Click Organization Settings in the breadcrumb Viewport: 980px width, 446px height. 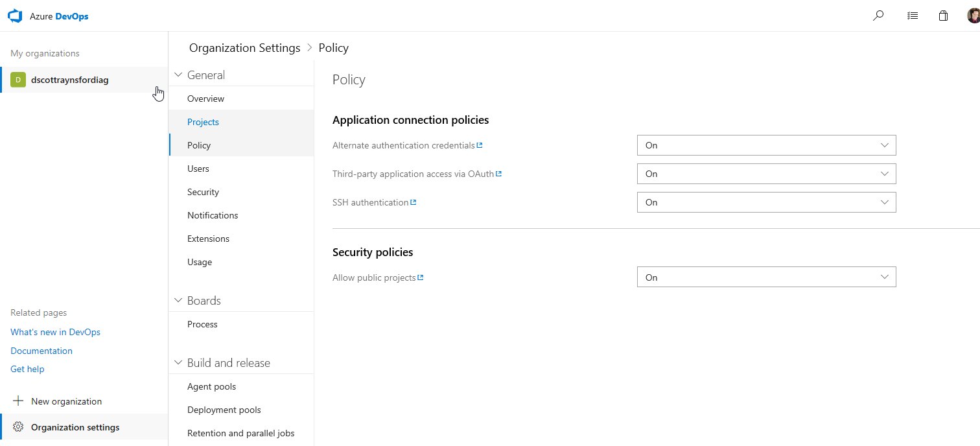point(244,48)
